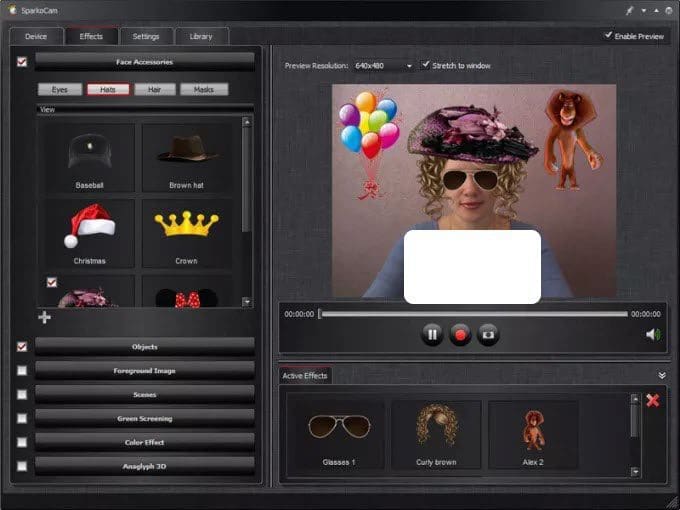The image size is (680, 510).
Task: Choose the Christmas Santa hat
Action: click(89, 232)
